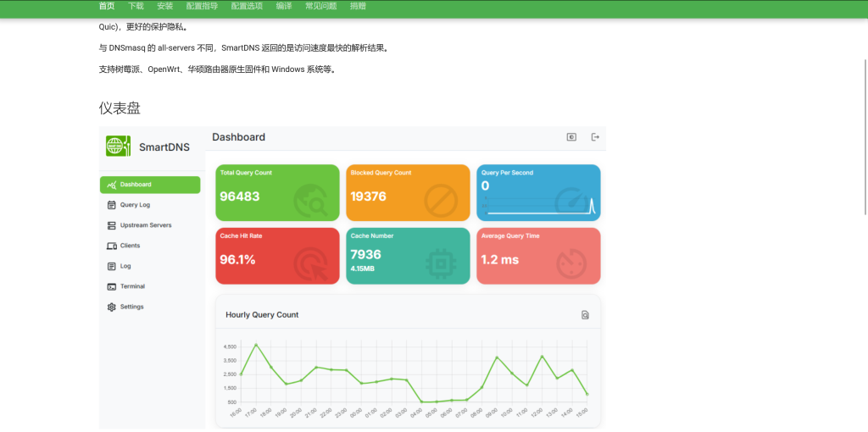Viewport: 868px width, 432px height.
Task: Click the target cursor icon on Cache Hit Rate
Action: 310,263
